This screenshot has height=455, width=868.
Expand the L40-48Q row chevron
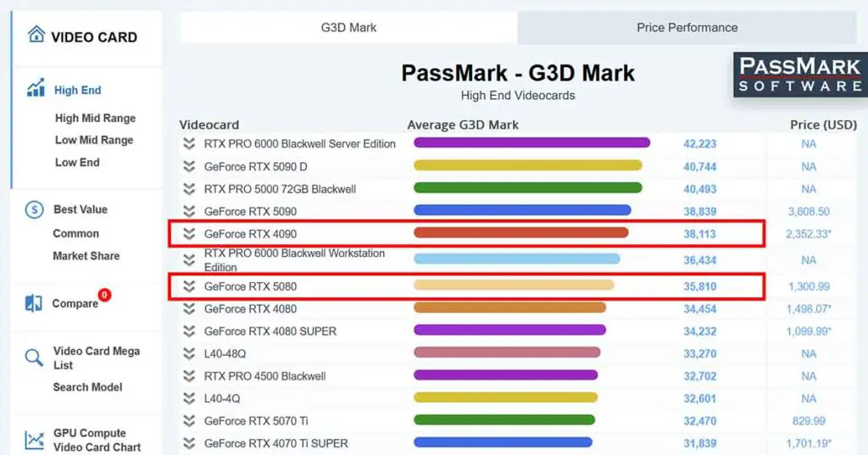click(x=189, y=353)
